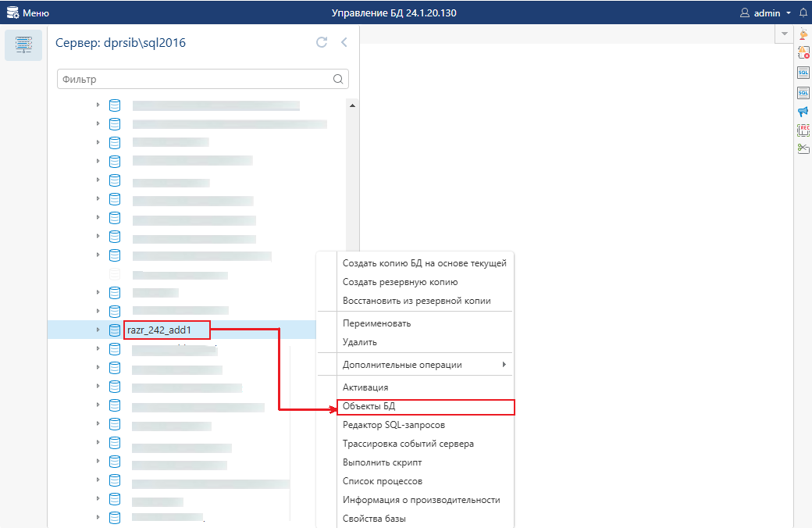Image resolution: width=812 pixels, height=528 pixels.
Task: Click the Меню label in the header
Action: coord(36,13)
